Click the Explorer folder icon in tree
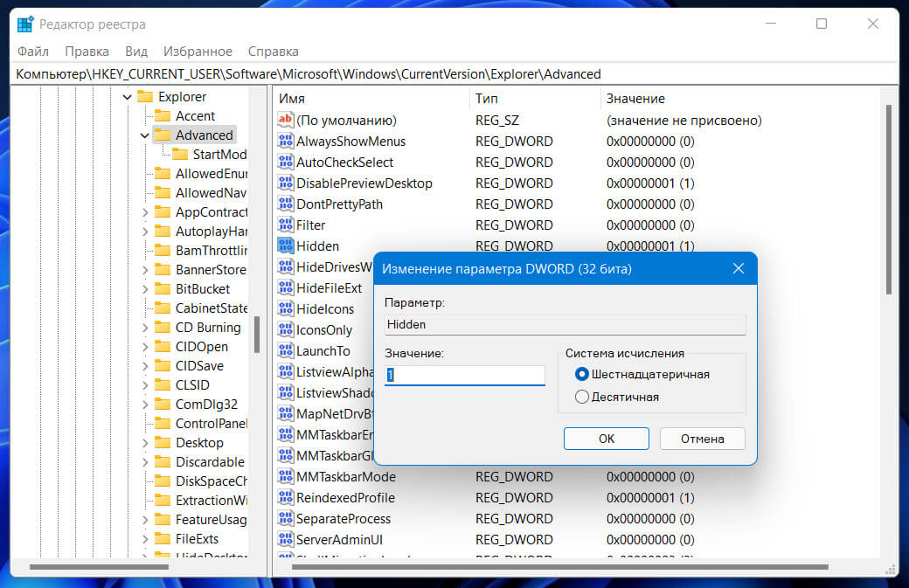909x588 pixels. pyautogui.click(x=145, y=96)
